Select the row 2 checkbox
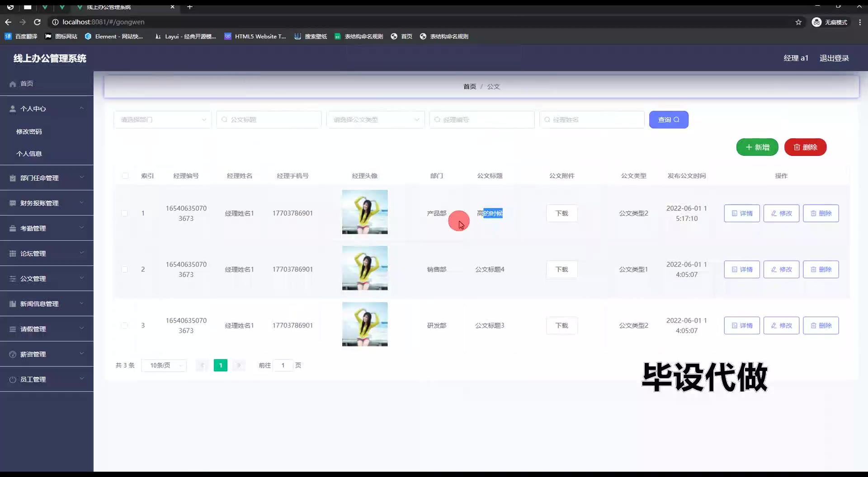 pos(124,270)
